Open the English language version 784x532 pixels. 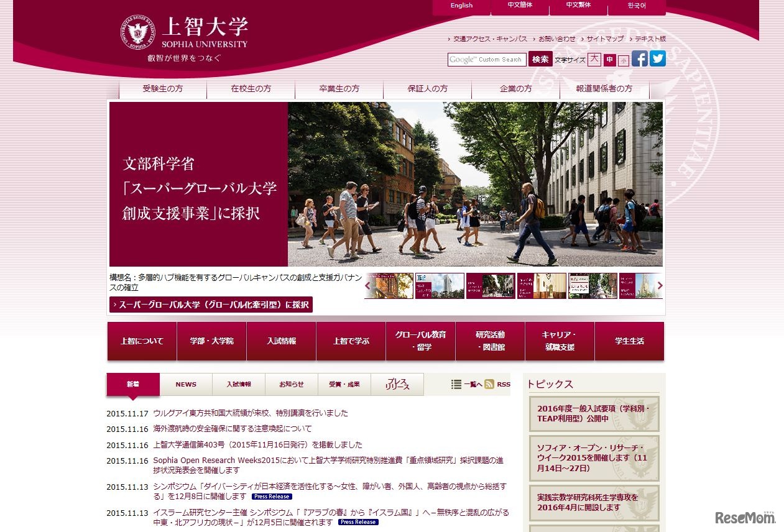[460, 5]
